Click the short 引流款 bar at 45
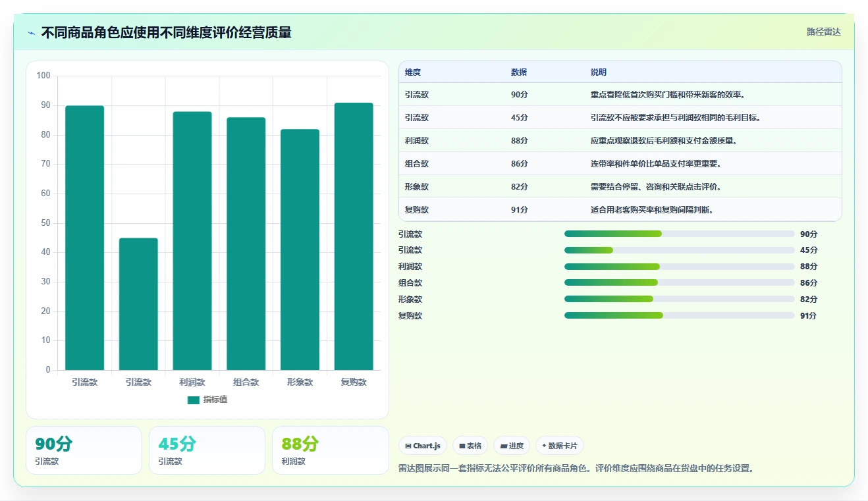The image size is (868, 501). pyautogui.click(x=138, y=304)
